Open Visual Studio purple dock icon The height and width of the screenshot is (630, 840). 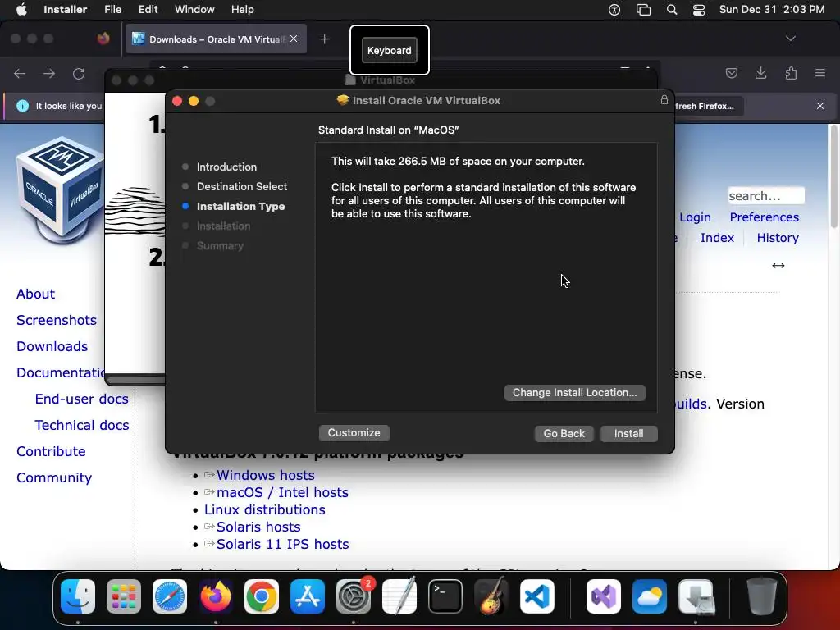(x=604, y=596)
